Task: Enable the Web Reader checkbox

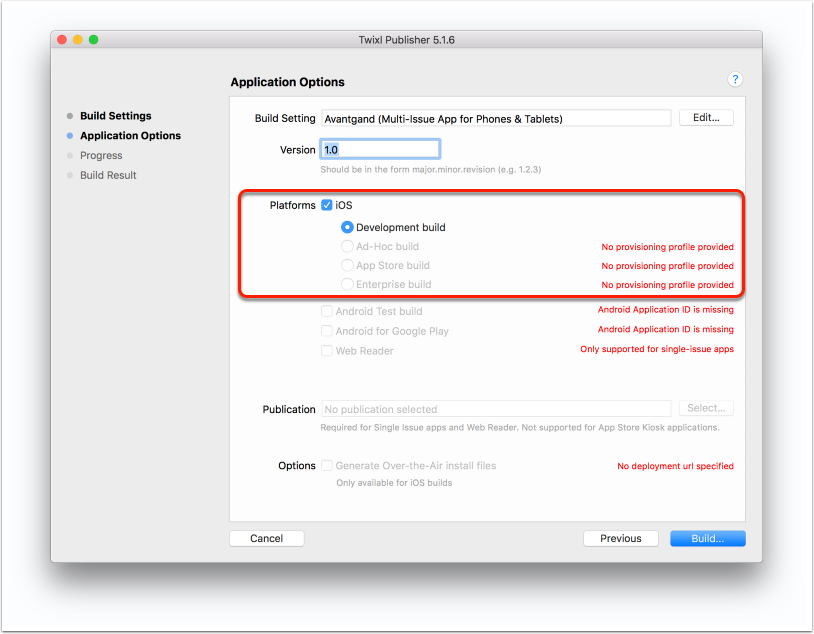Action: tap(327, 350)
